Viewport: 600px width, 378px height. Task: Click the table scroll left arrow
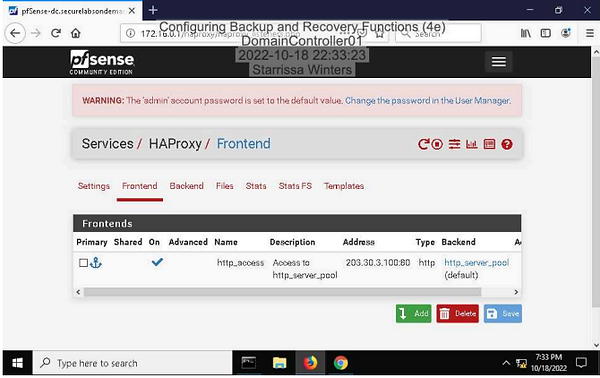click(x=78, y=292)
